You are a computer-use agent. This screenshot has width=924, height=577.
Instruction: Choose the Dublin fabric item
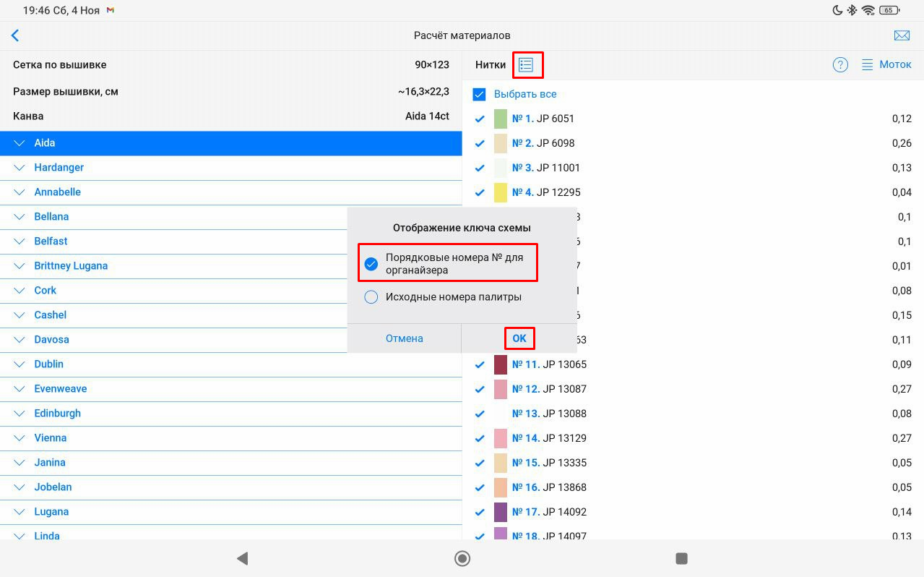tap(49, 364)
